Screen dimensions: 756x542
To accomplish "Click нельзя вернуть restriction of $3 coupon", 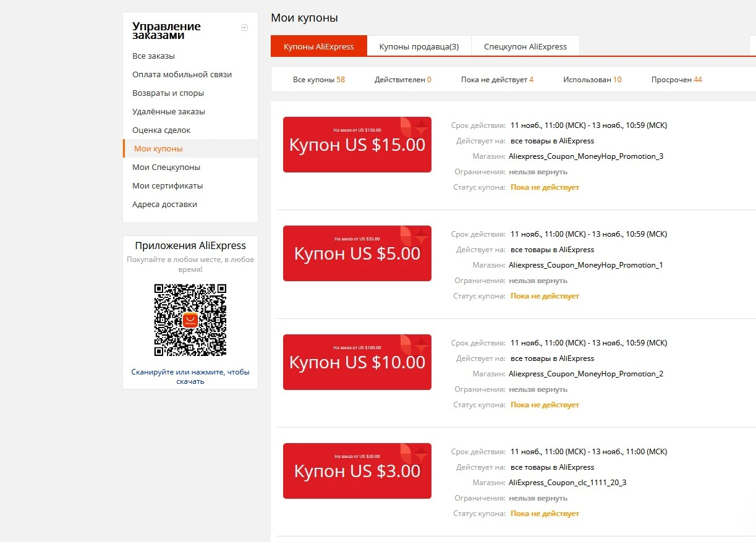I will pos(538,498).
